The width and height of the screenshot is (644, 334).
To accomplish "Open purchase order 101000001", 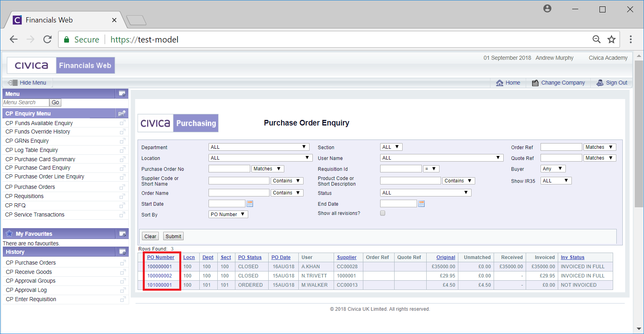I will 160,285.
